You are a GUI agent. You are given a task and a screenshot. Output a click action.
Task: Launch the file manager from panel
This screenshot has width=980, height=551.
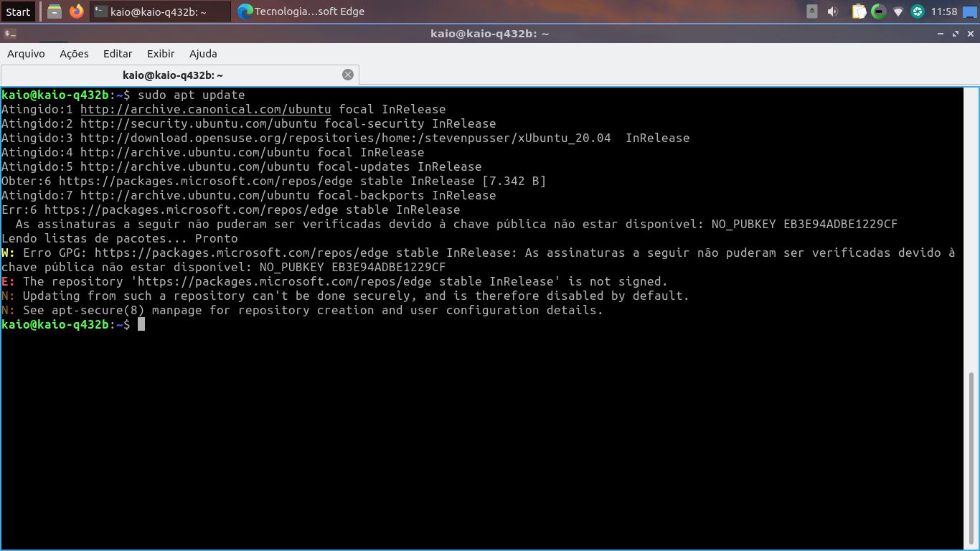click(55, 11)
